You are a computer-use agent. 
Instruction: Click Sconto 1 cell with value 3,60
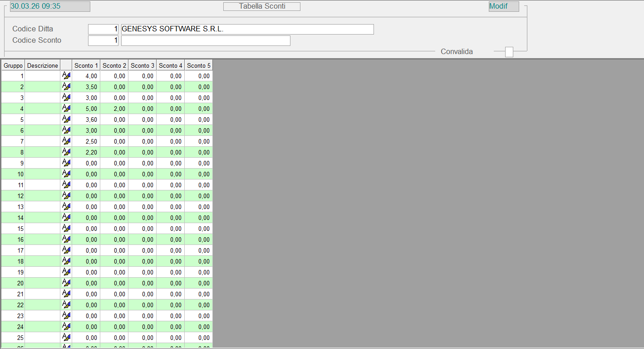[x=86, y=120]
